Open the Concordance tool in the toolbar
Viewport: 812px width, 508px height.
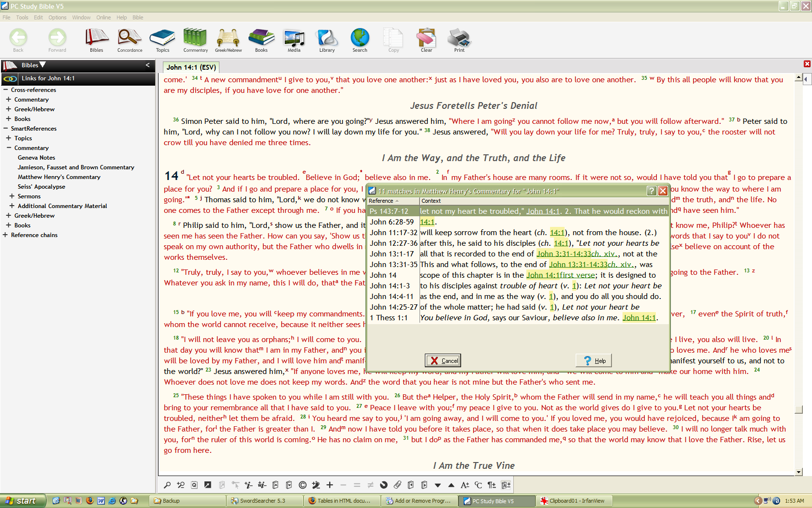point(130,40)
